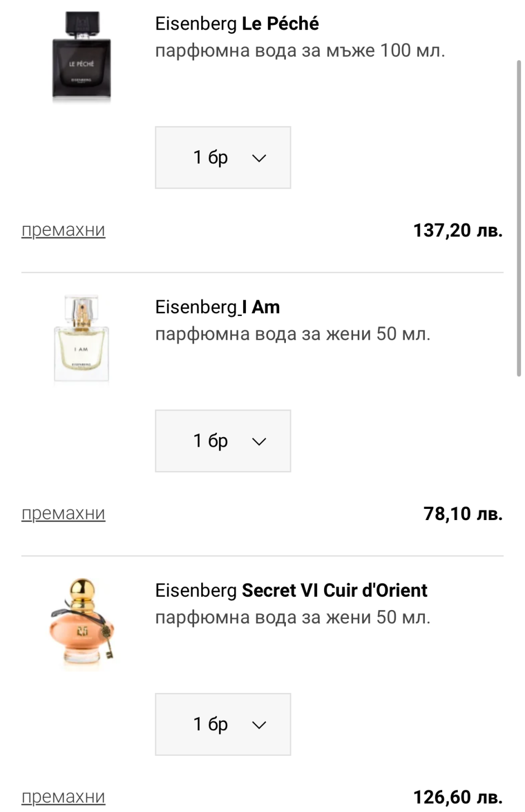525x812 pixels.
Task: Click the chevron arrow in Le Péché quantity box
Action: tap(259, 158)
